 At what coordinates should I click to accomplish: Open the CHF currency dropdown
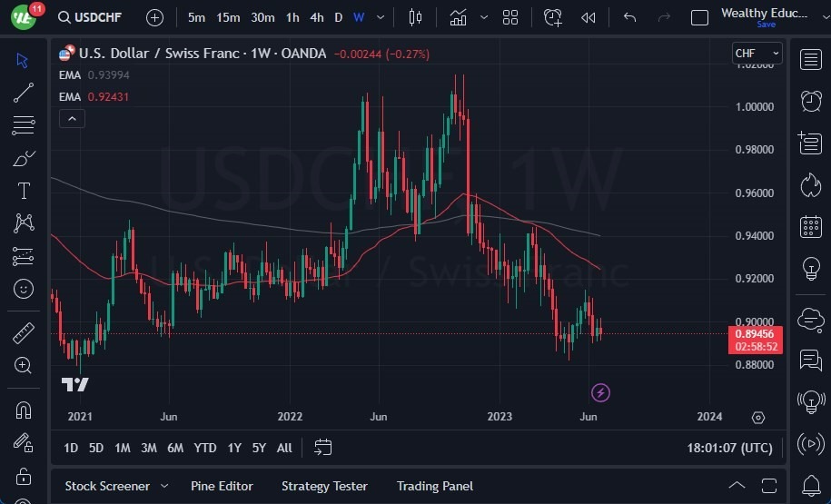(757, 53)
